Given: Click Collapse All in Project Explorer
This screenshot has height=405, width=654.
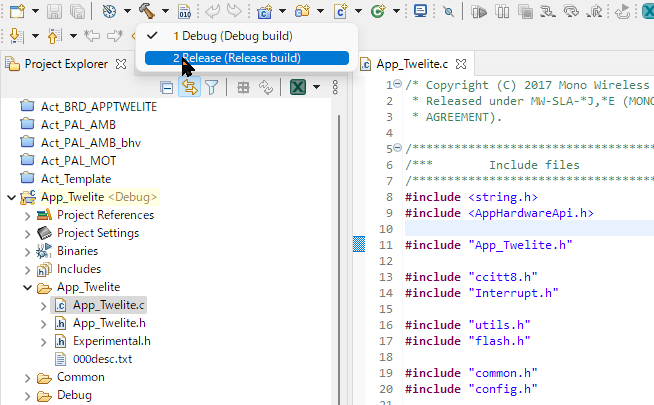Looking at the screenshot, I should 166,88.
